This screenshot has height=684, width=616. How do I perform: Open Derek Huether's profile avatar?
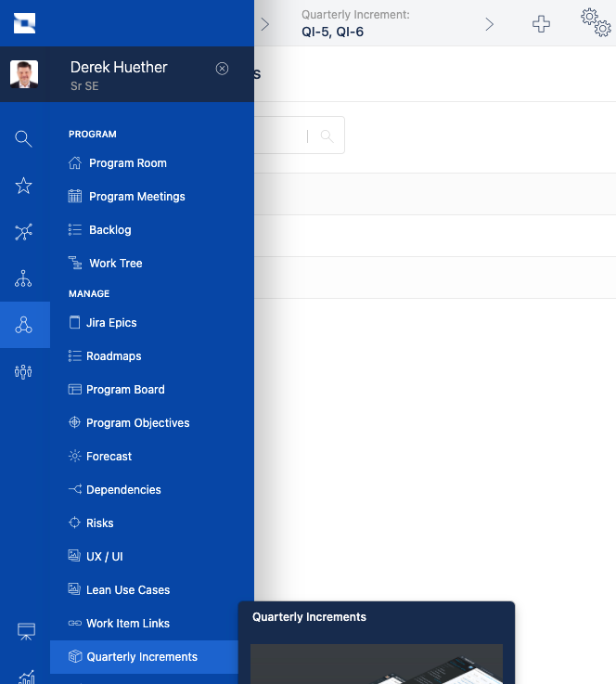pos(24,74)
